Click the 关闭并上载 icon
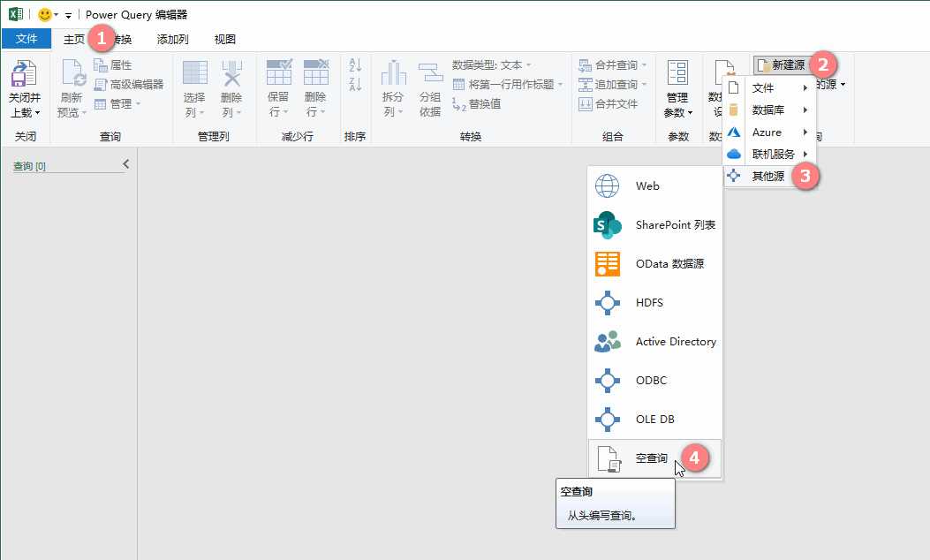 pos(25,73)
